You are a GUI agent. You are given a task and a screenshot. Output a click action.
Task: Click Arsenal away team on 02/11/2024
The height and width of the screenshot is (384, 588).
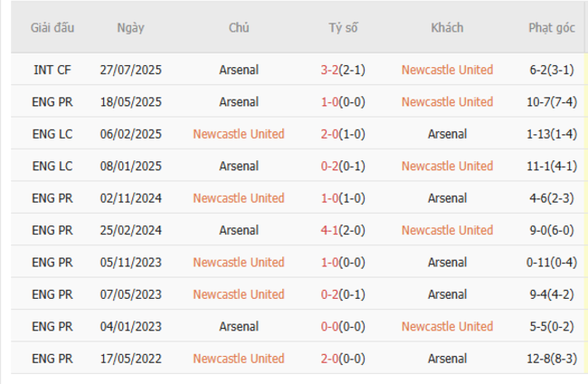coord(447,198)
